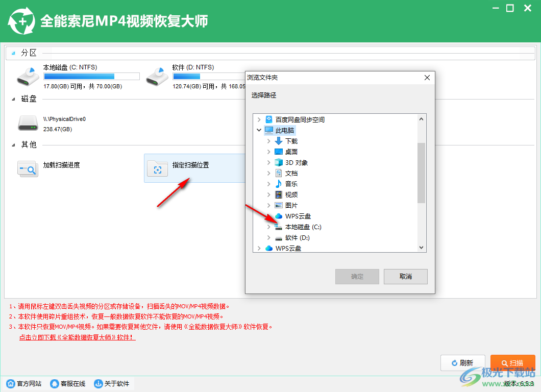Expand the 下载 tree node
541x392 pixels.
[269, 141]
